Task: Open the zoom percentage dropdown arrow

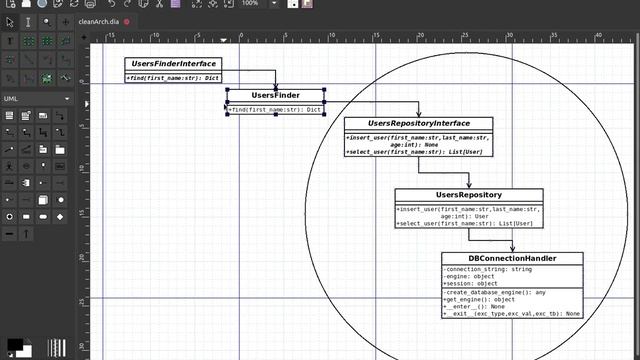Action: (x=274, y=3)
